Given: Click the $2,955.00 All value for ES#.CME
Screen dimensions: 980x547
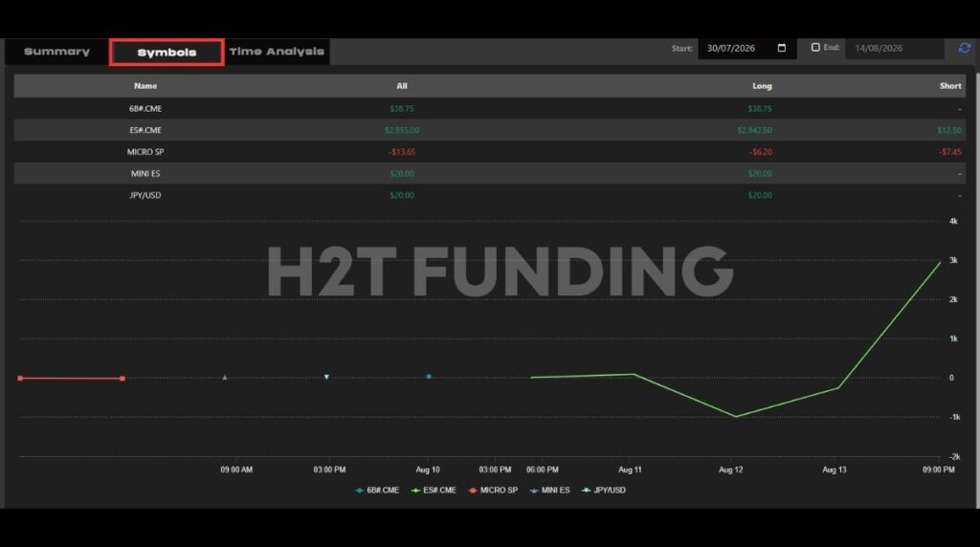Looking at the screenshot, I should [402, 130].
